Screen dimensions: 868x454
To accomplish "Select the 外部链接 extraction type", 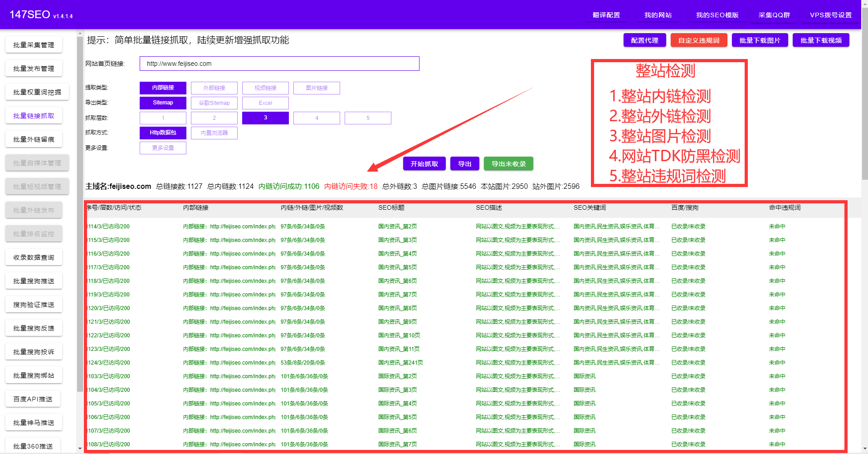I will (x=214, y=88).
